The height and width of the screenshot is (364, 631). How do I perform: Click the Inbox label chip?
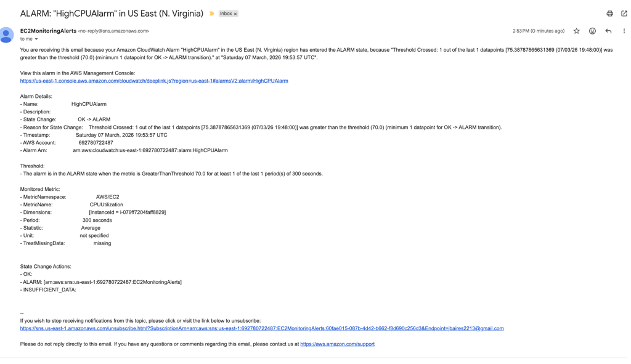pyautogui.click(x=226, y=14)
